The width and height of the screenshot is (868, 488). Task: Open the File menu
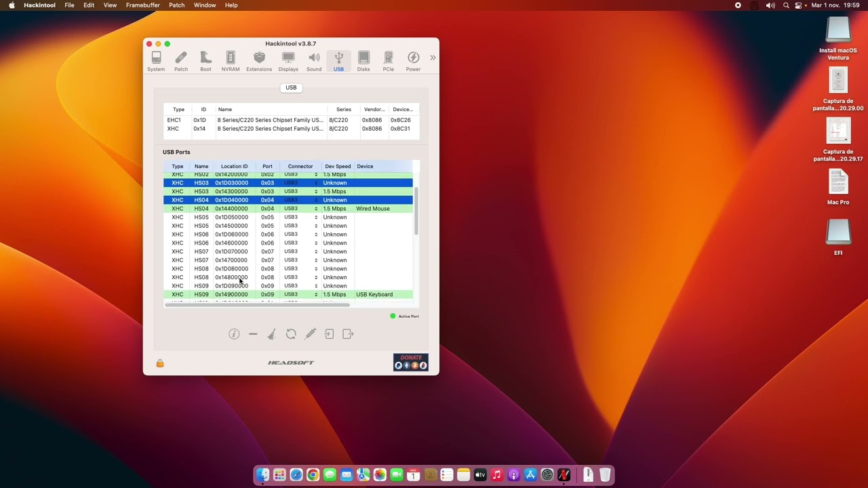point(69,5)
